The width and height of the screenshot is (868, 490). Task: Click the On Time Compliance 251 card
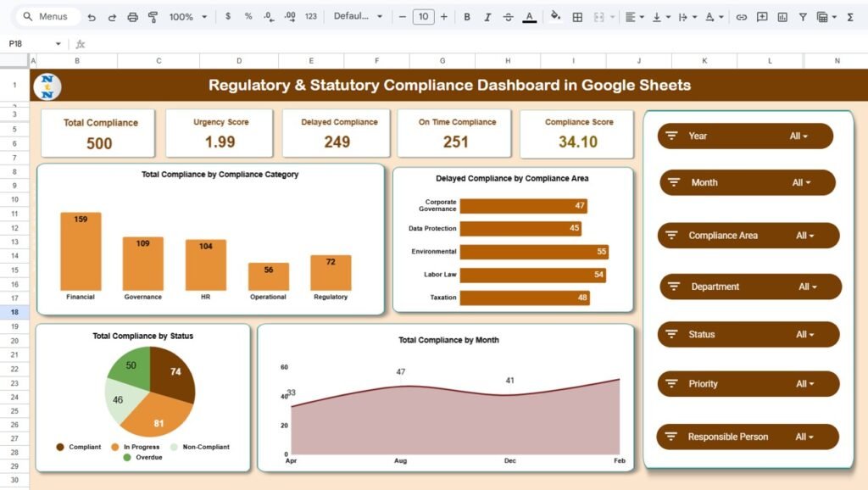click(455, 133)
